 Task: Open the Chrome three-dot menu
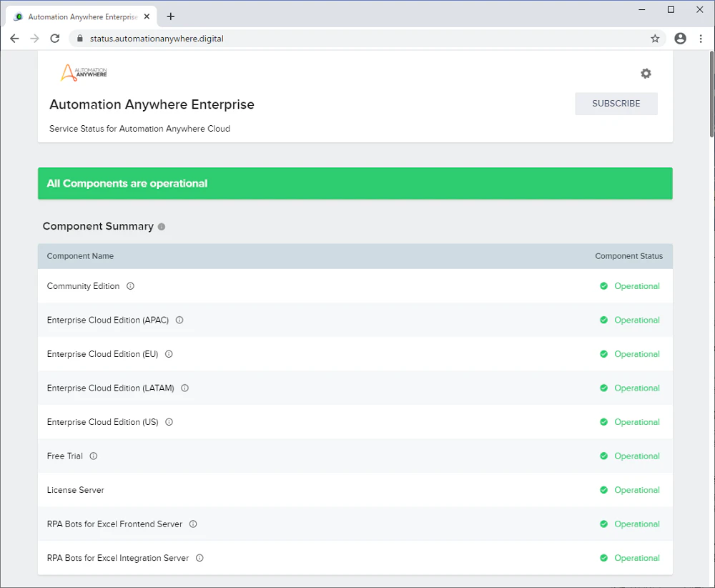pyautogui.click(x=701, y=39)
